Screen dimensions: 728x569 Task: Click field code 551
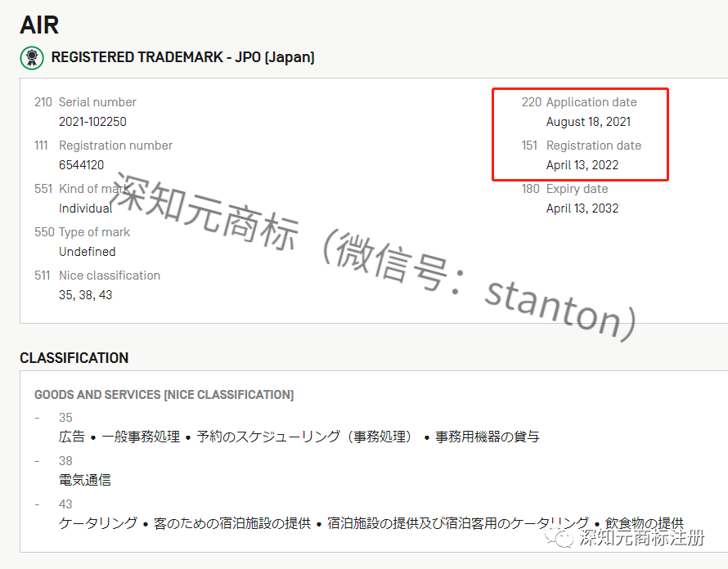[43, 188]
